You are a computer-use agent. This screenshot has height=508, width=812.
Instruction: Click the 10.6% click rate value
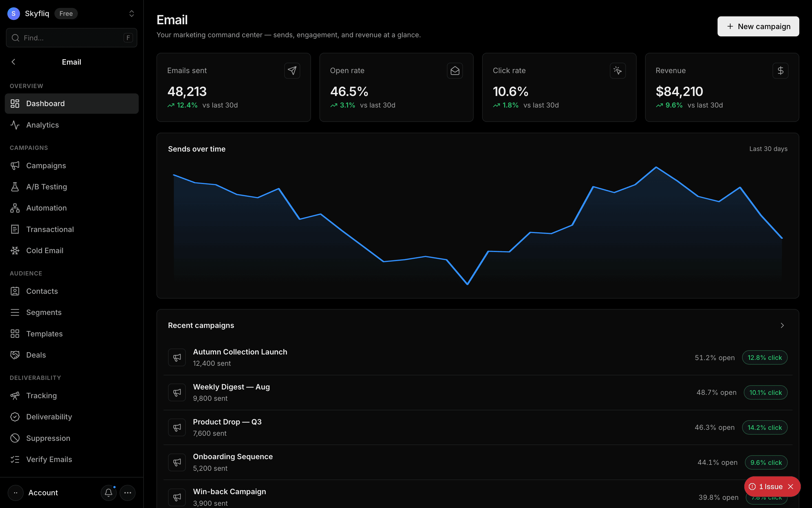(x=510, y=91)
